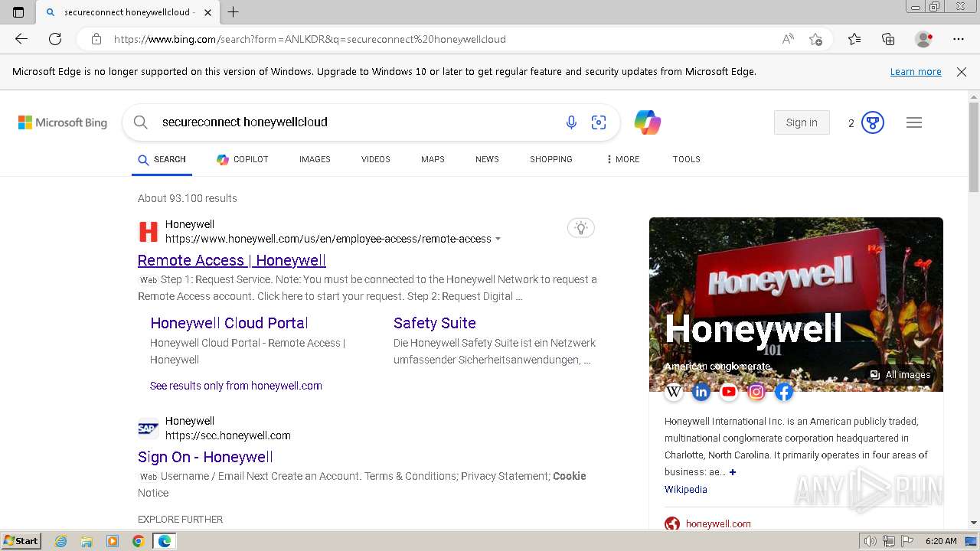Open the Learn more link

pyautogui.click(x=916, y=72)
